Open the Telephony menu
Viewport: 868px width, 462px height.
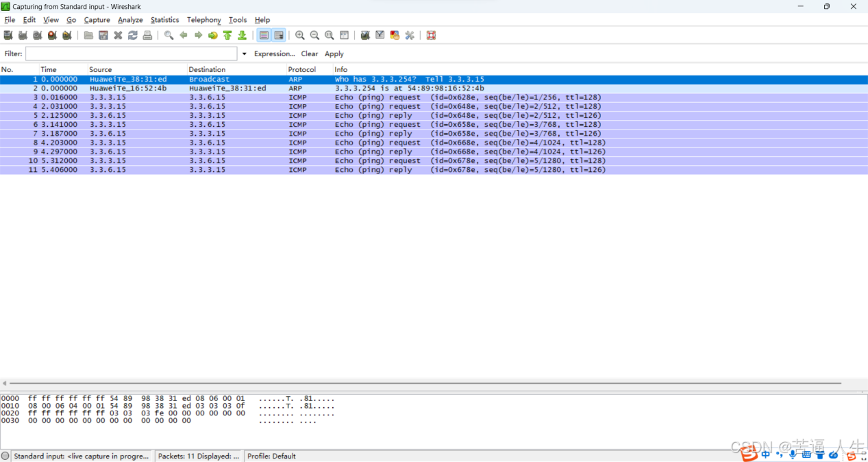(x=204, y=20)
